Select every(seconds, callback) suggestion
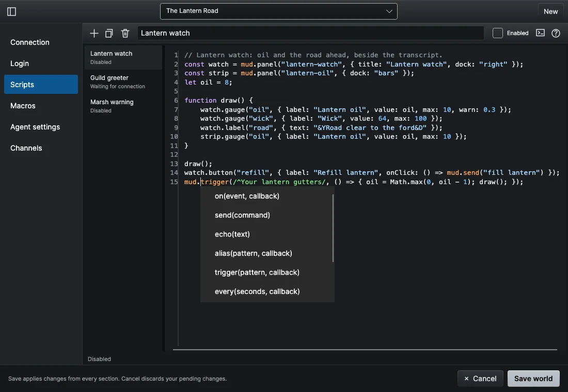Screen dimensions: 568x392 tap(267, 291)
